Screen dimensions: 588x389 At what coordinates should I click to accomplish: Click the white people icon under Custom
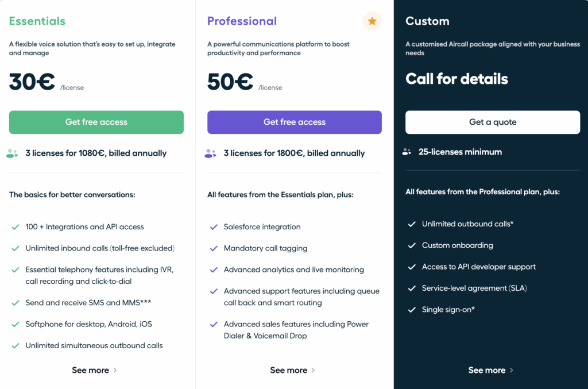pos(407,152)
